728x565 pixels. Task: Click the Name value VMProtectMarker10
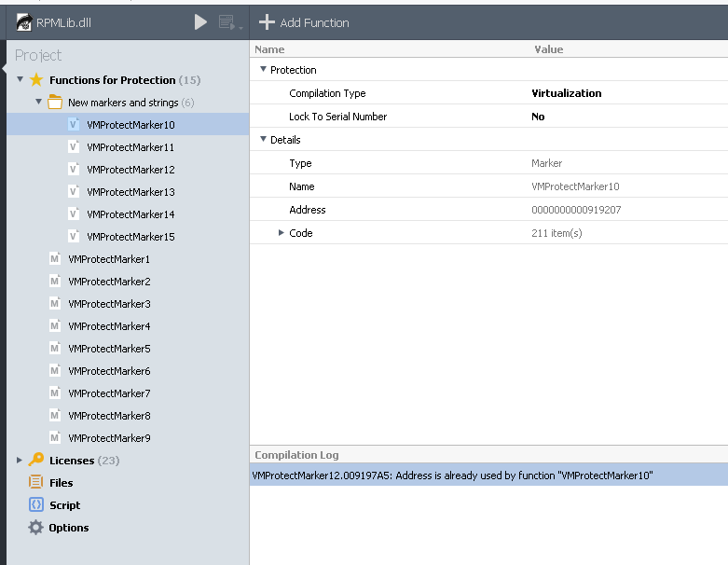[575, 186]
